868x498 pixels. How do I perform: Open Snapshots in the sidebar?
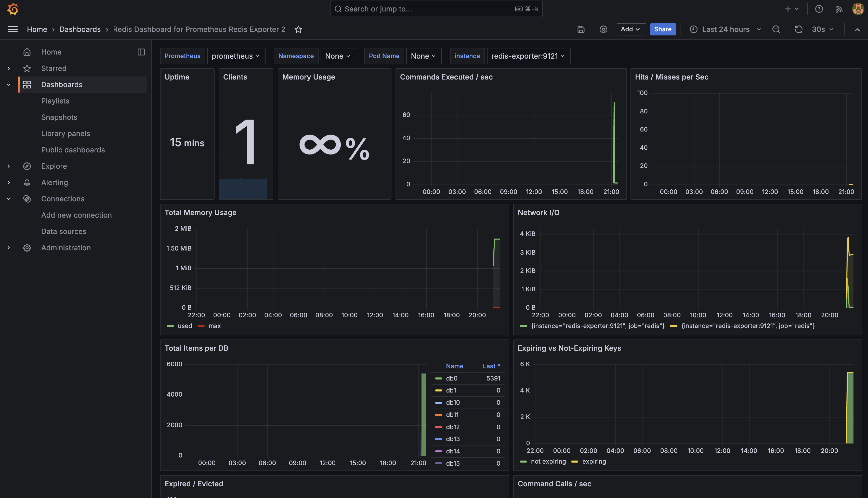[x=59, y=117]
